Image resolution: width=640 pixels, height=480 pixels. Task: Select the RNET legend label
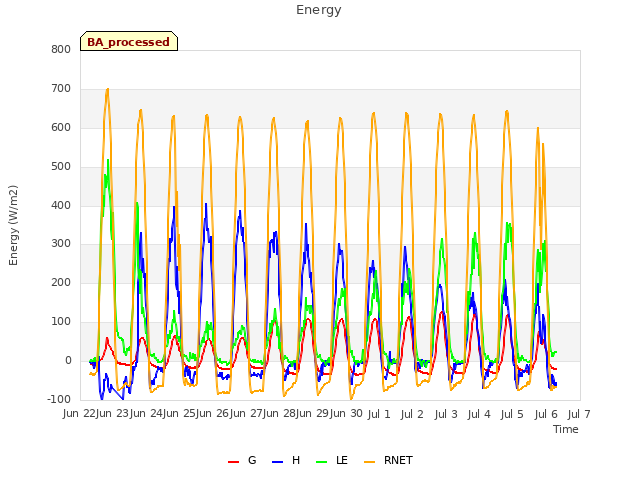pyautogui.click(x=398, y=460)
